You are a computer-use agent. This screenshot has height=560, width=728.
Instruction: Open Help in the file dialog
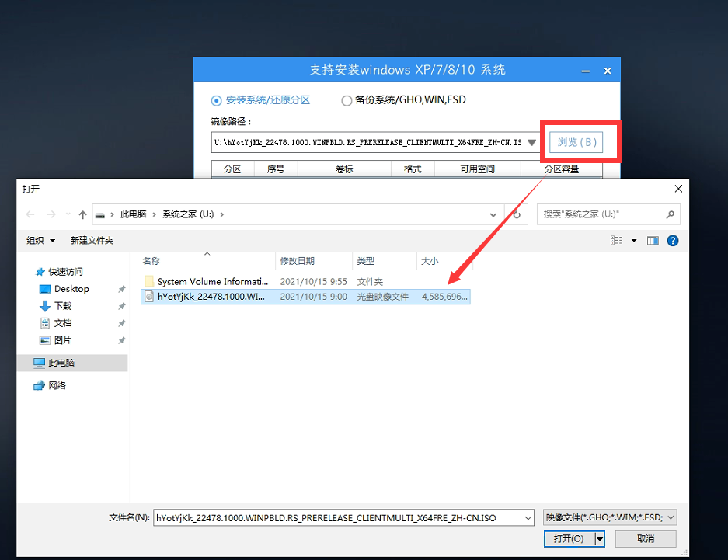[672, 240]
